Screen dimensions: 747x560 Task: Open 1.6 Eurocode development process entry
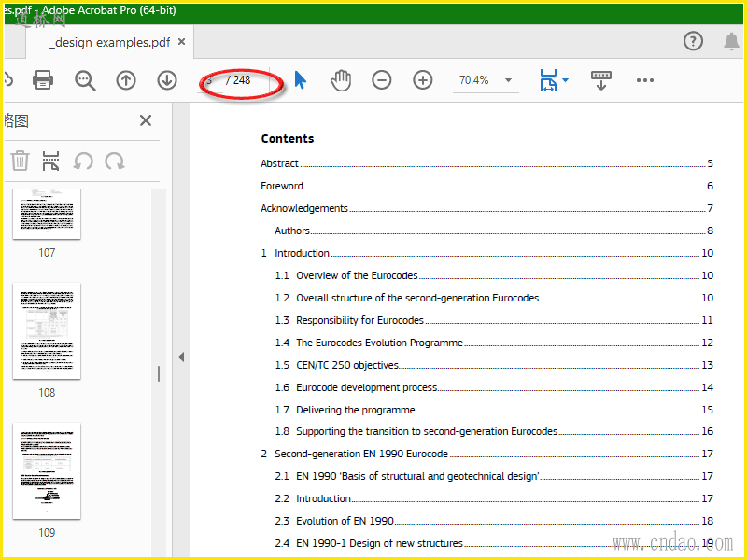point(494,387)
